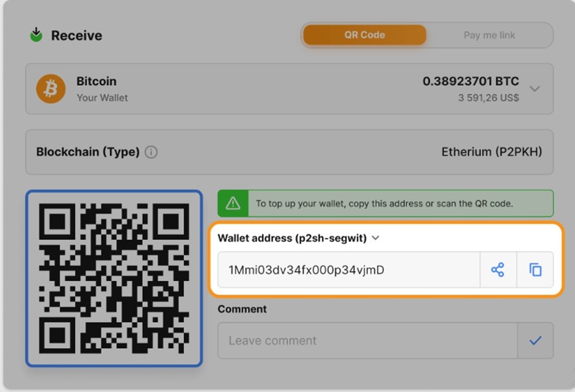Expand the wallet address type chevron
The height and width of the screenshot is (392, 575).
click(376, 238)
